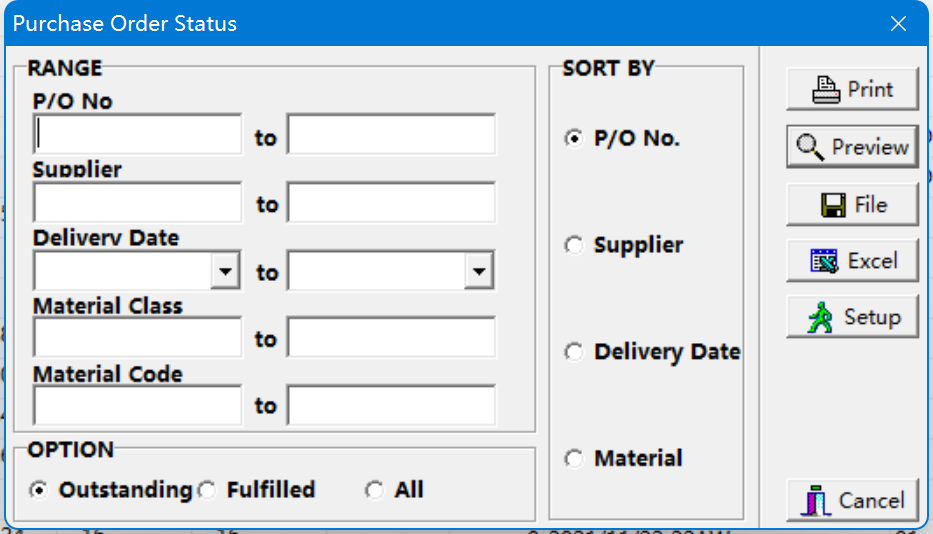This screenshot has height=534, width=933.
Task: Click the Setup button label
Action: pyautogui.click(x=872, y=317)
